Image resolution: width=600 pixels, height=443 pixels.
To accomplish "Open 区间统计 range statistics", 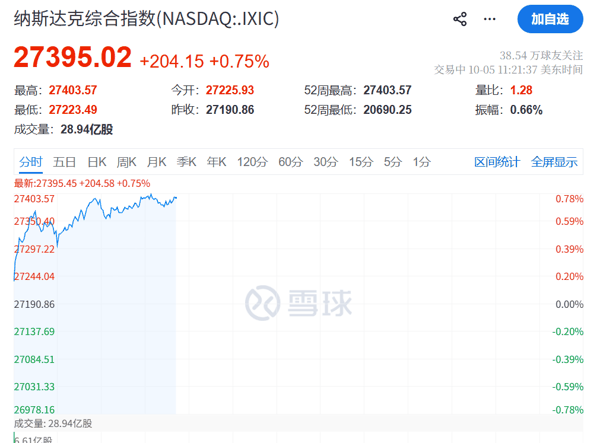I will (x=497, y=162).
